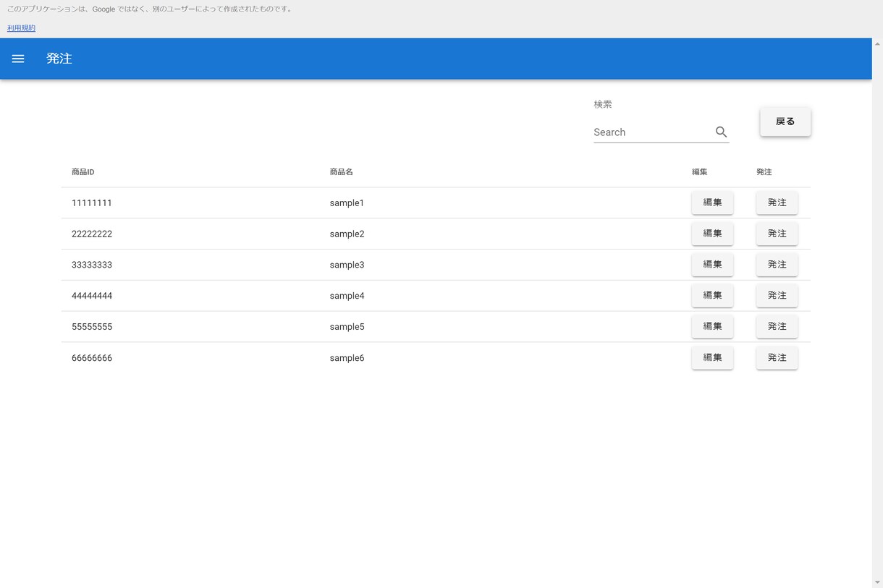
Task: Click the sample1 product name
Action: point(347,203)
